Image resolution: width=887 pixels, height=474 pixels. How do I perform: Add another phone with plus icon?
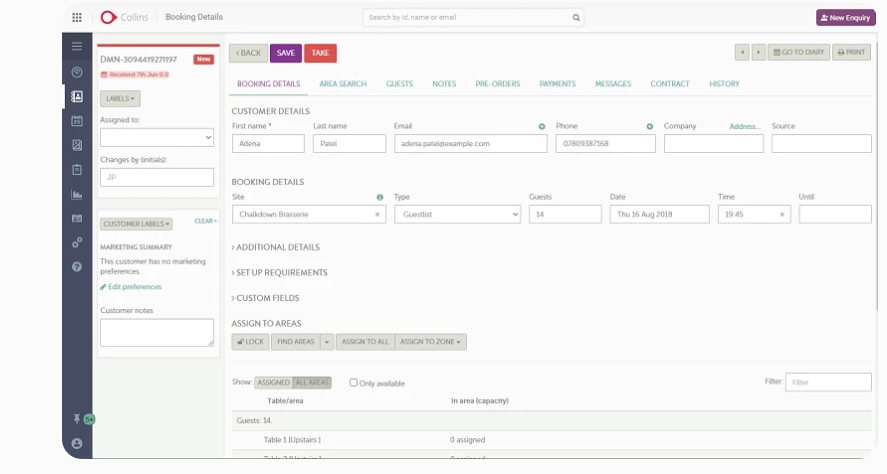(649, 126)
